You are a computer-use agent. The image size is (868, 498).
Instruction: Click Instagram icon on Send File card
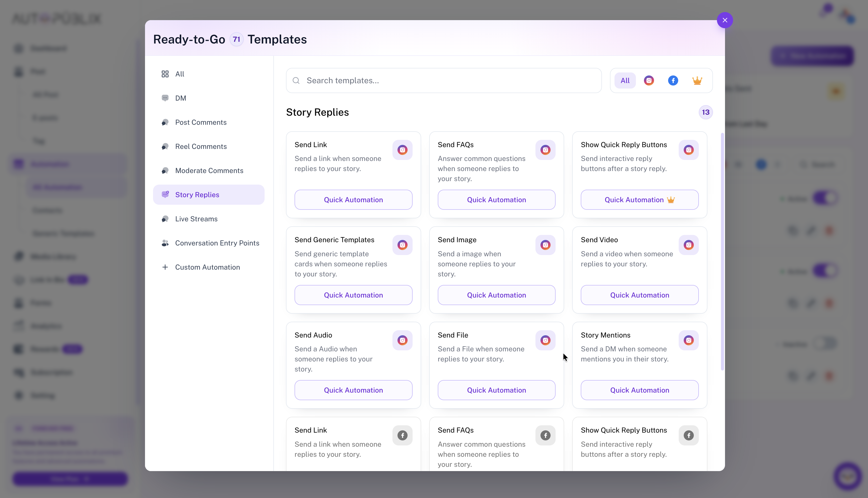(545, 340)
